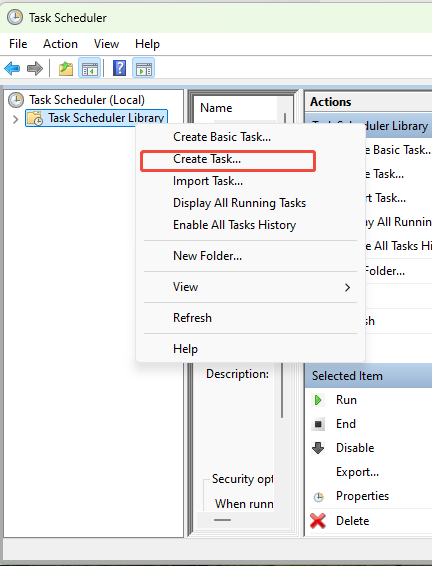
Task: Choose Create Basic Task... from context menu
Action: pos(250,137)
